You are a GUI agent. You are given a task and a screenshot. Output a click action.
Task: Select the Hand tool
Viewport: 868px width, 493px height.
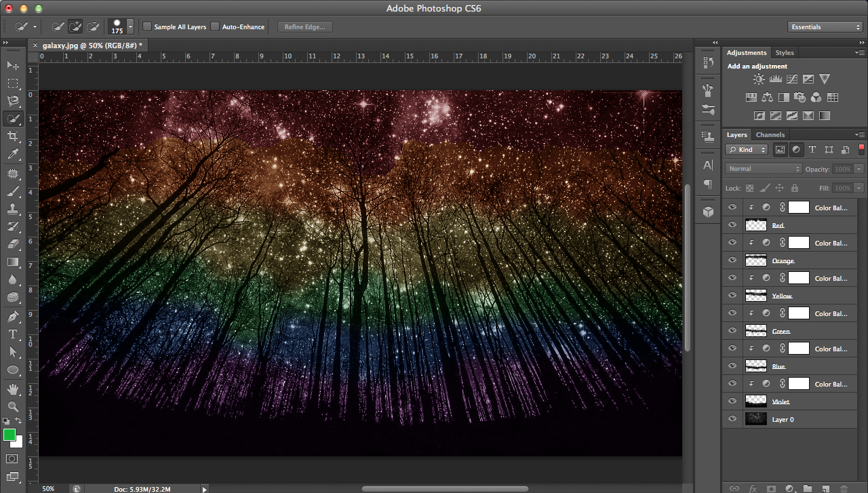click(x=13, y=389)
